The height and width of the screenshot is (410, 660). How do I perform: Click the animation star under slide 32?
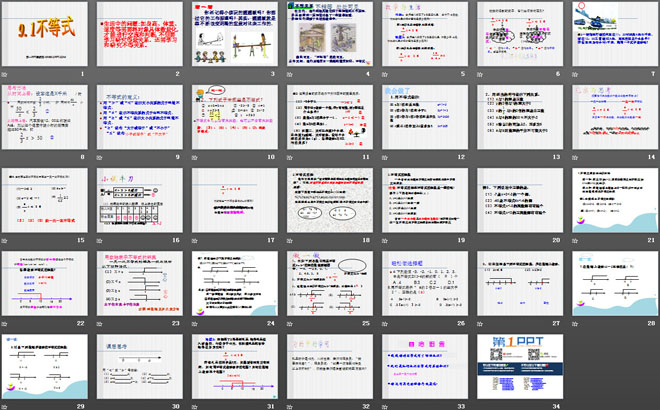coord(290,407)
